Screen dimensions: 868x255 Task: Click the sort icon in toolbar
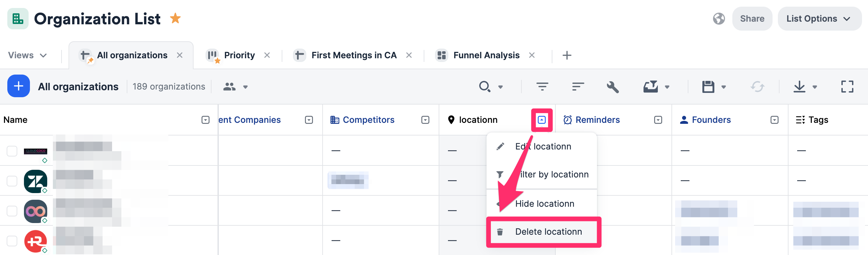point(578,87)
